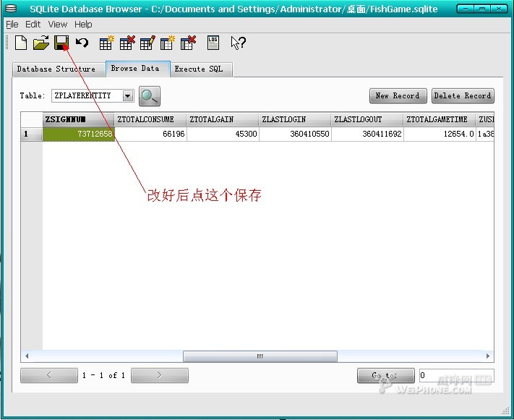Click the horizontal scrollbar thumb under the table
This screenshot has width=514, height=420.
click(260, 356)
